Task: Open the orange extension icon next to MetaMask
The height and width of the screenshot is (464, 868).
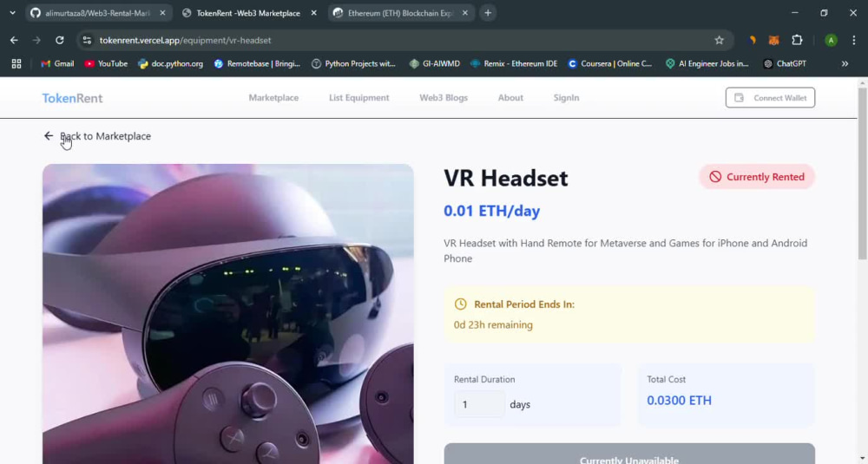Action: (x=752, y=40)
